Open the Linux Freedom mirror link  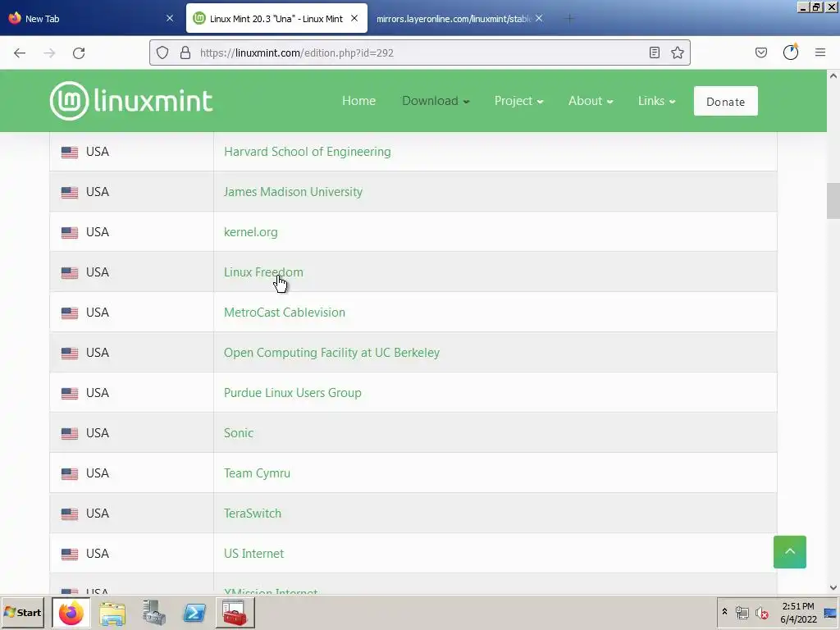pos(263,272)
